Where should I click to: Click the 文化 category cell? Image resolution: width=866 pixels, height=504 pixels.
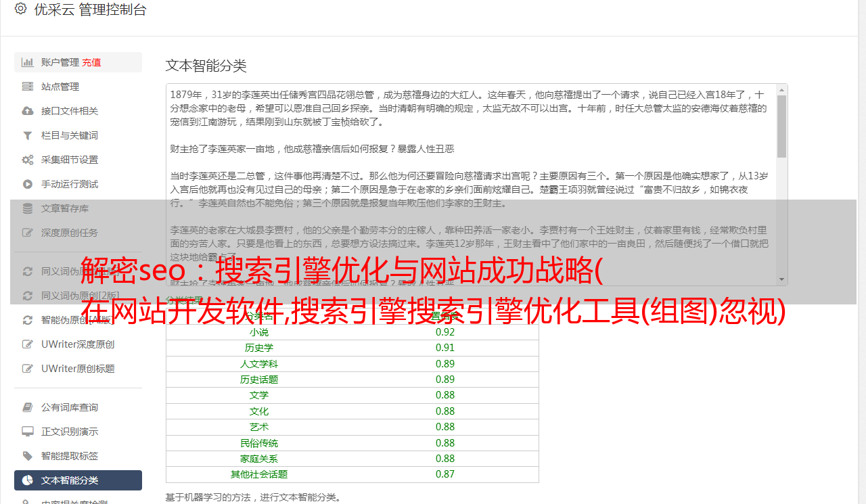point(259,411)
